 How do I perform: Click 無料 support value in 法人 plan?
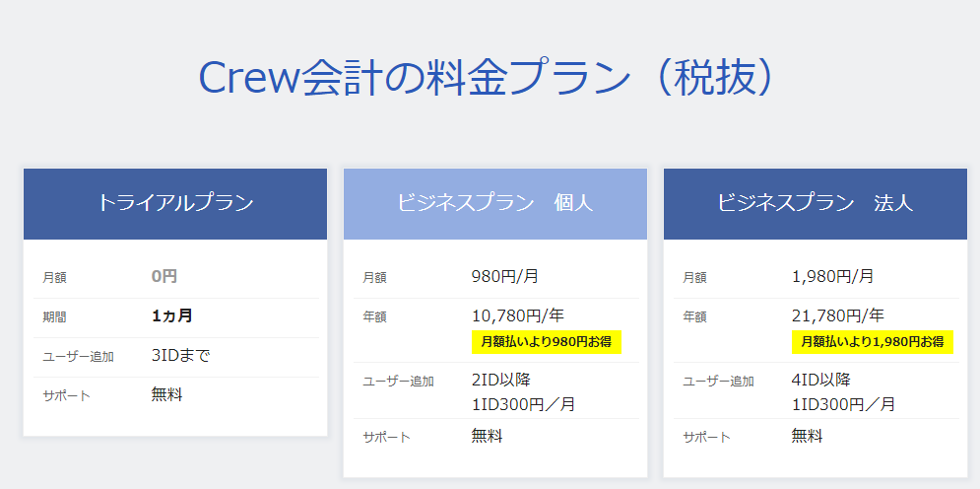point(807,436)
